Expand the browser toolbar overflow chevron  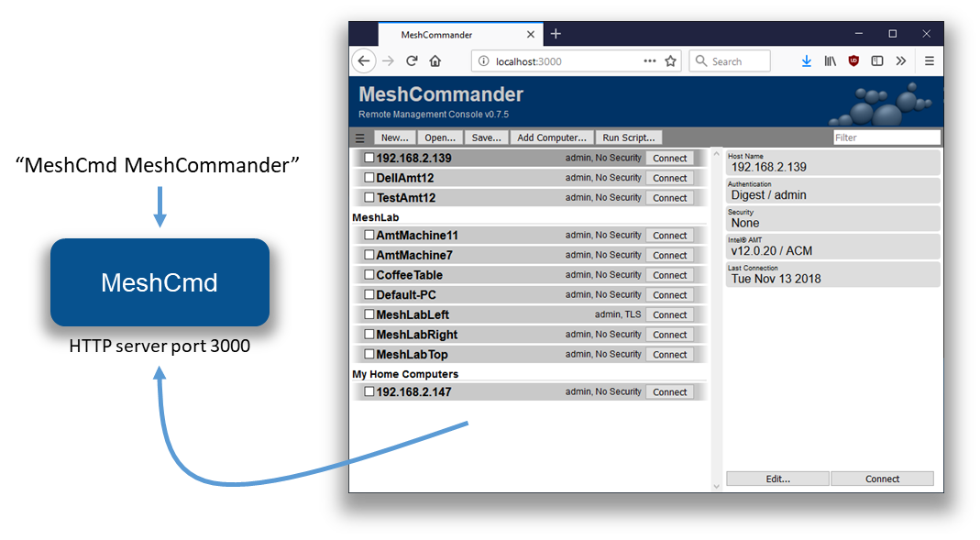pos(901,61)
